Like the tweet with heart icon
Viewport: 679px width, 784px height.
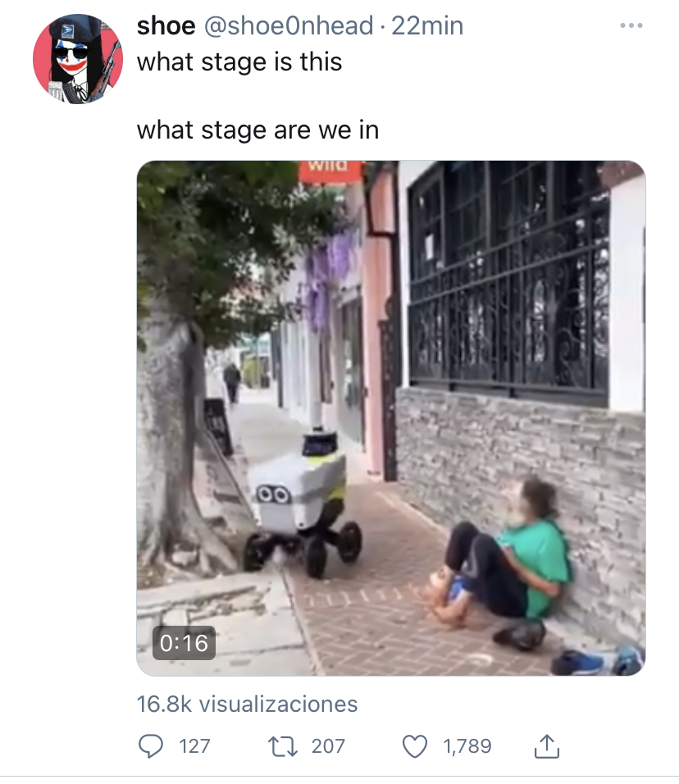point(415,746)
